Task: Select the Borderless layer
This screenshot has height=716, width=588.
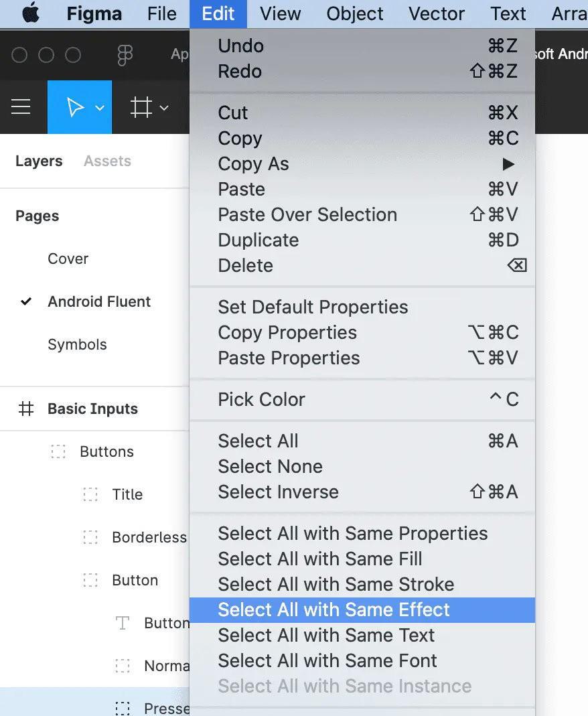Action: click(149, 537)
